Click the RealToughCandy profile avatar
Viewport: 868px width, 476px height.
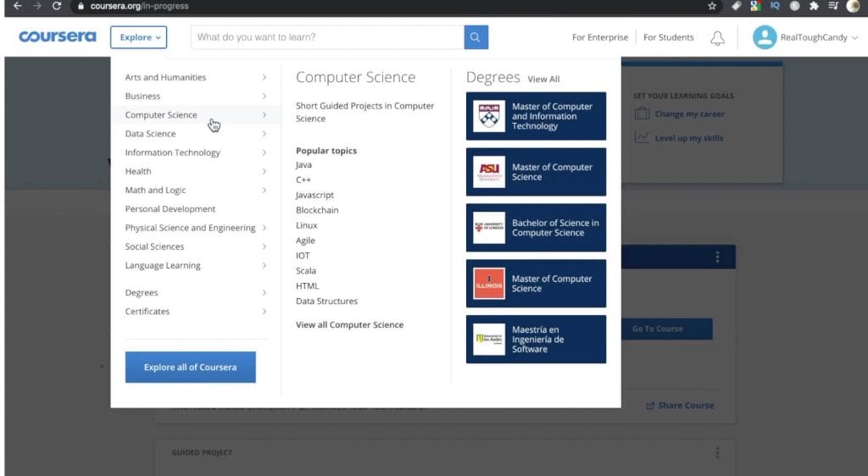(x=765, y=37)
